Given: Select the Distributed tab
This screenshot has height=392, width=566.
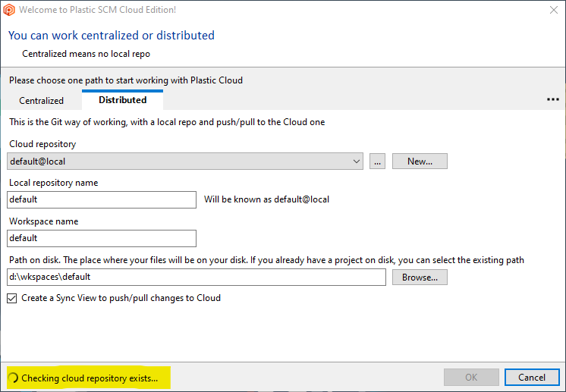Looking at the screenshot, I should (122, 100).
